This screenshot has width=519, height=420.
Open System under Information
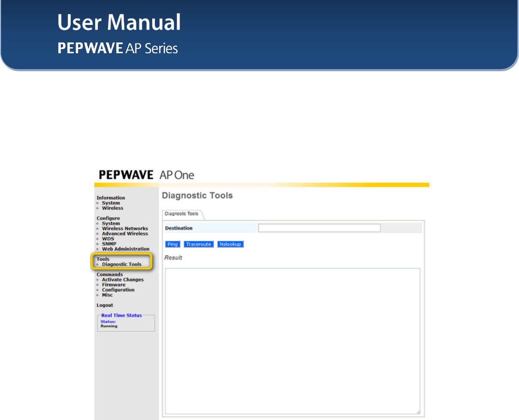point(111,203)
